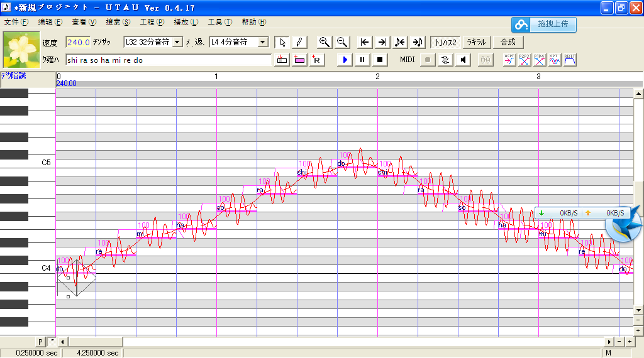This screenshot has height=358, width=644.
Task: Click the OPT vibrato icon
Action: coord(555,60)
